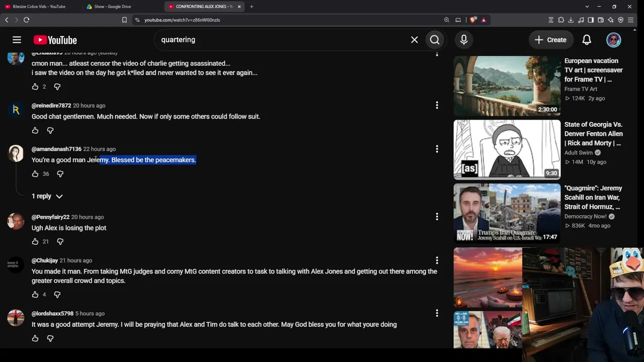644x362 pixels.
Task: Click the browser address bar URL
Action: pos(182,20)
